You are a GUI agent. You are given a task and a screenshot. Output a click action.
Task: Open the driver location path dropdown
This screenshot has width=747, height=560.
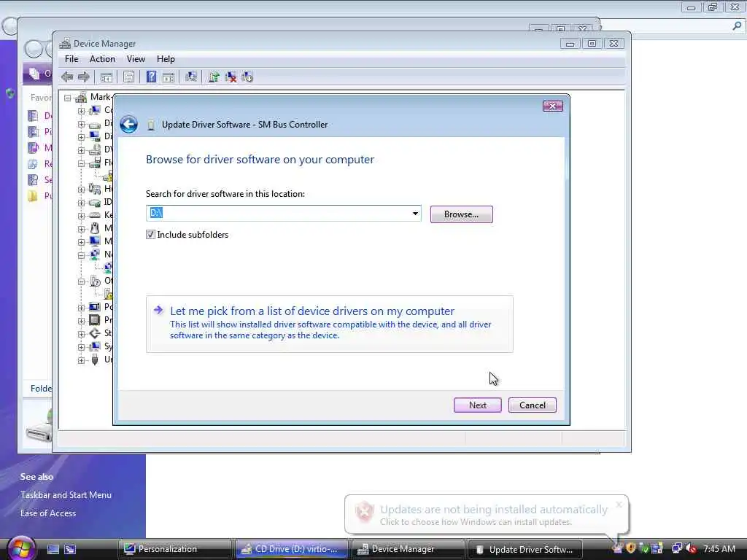[415, 214]
